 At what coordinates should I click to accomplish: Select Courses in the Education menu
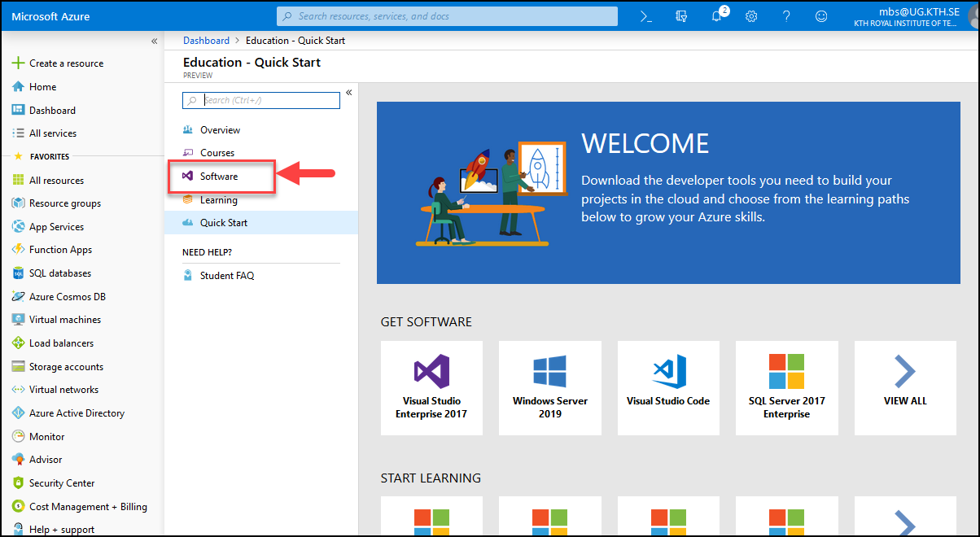(x=217, y=153)
